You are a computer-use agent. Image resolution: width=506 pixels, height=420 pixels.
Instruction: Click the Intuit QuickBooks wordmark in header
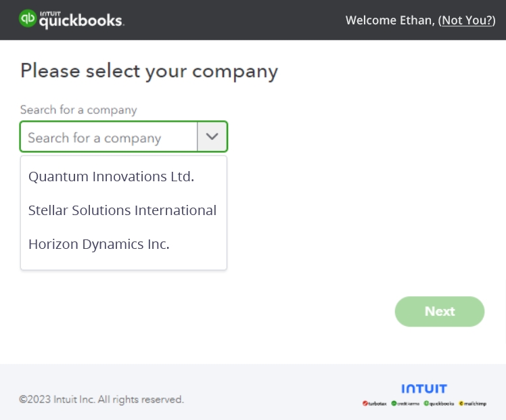click(81, 20)
